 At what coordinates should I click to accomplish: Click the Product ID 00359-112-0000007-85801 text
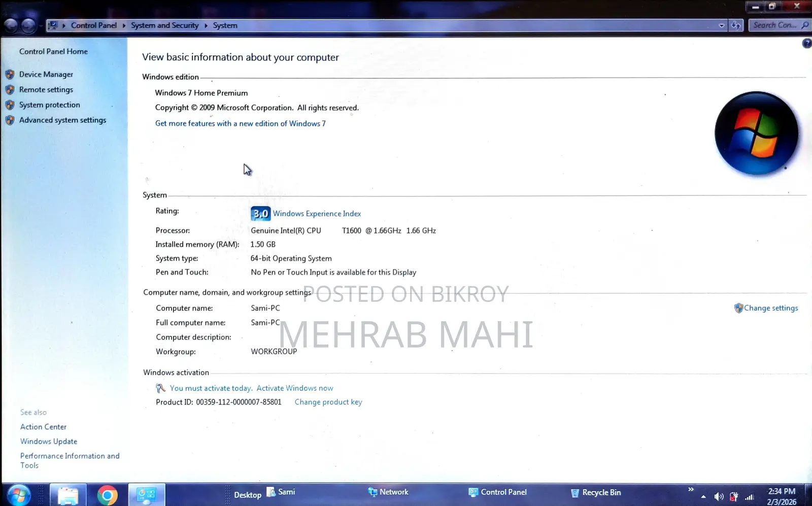219,402
